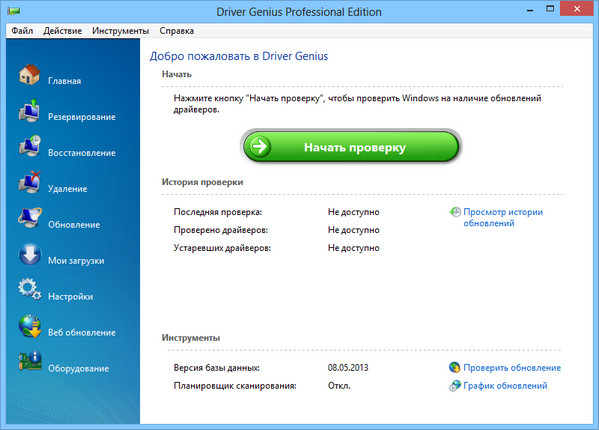Open the Инструменты menu
The height and width of the screenshot is (430, 599).
(x=120, y=31)
